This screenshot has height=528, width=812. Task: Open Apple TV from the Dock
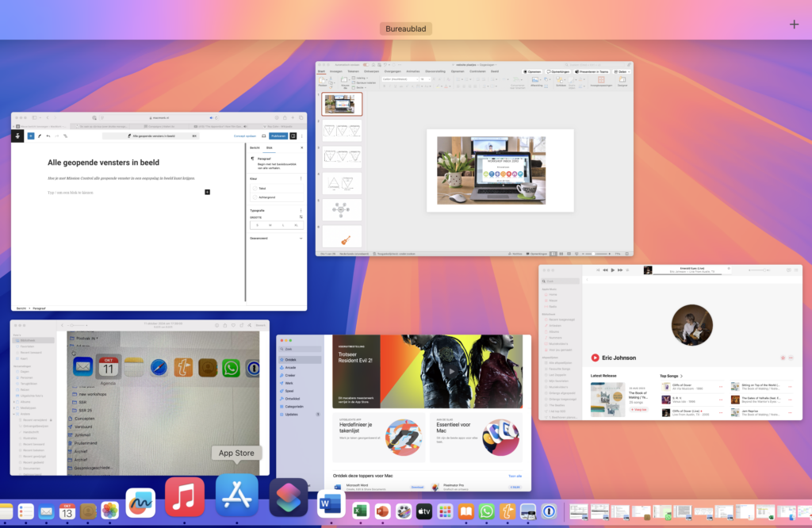pyautogui.click(x=424, y=511)
